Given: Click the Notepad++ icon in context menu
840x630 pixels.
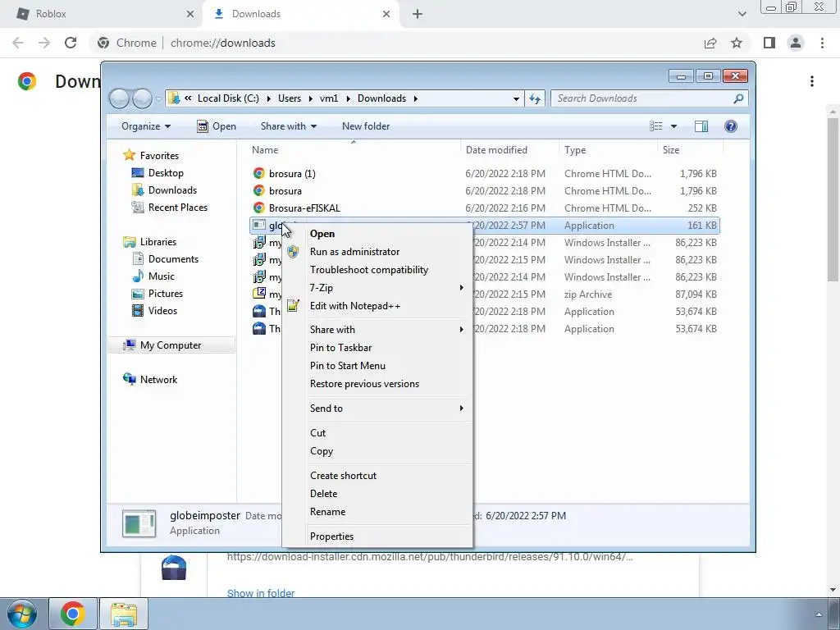Looking at the screenshot, I should point(293,306).
